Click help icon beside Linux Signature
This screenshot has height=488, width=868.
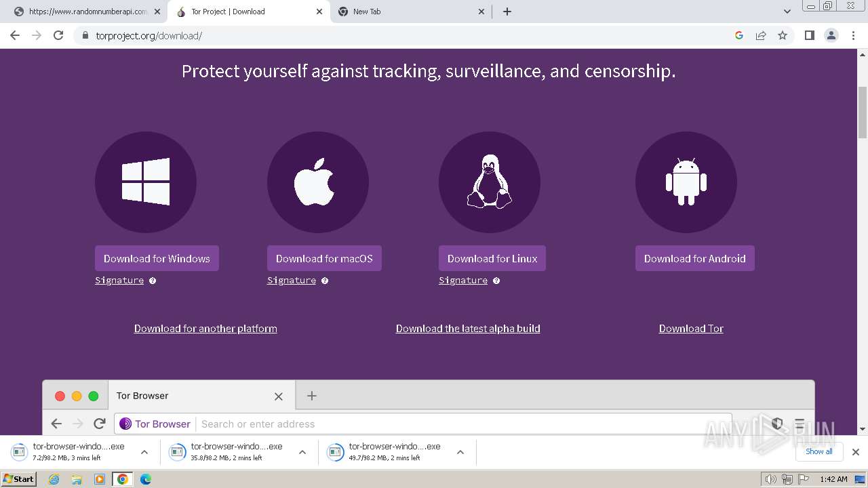pos(496,281)
